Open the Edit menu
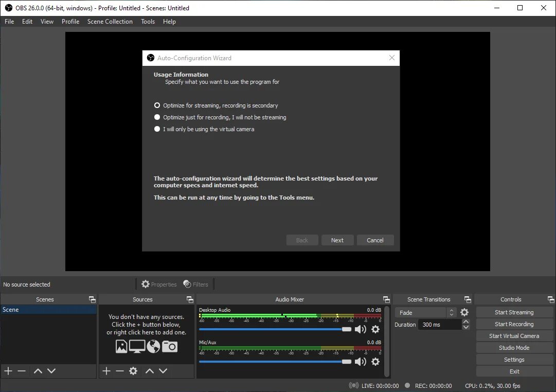Image resolution: width=556 pixels, height=392 pixels. (27, 22)
